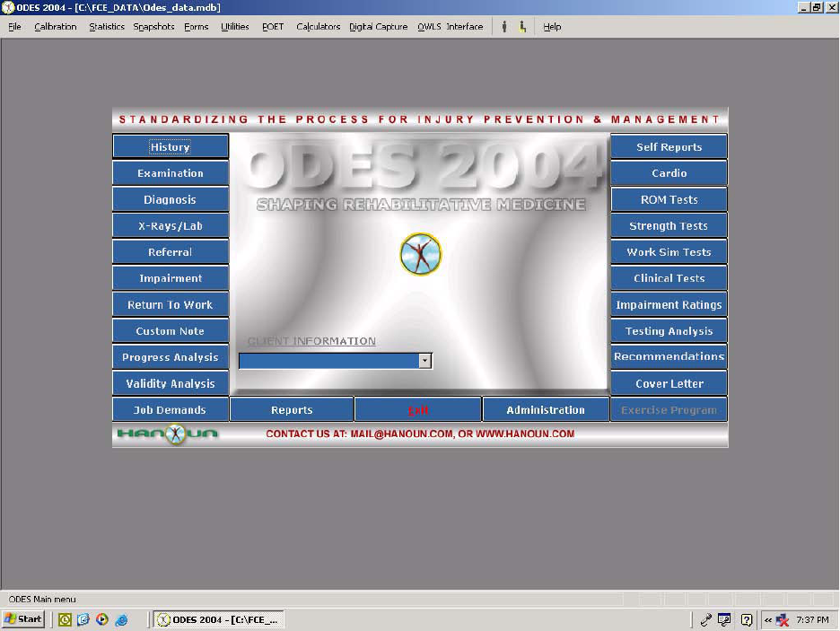
Task: Click inside the Client Information combo box
Action: click(329, 361)
